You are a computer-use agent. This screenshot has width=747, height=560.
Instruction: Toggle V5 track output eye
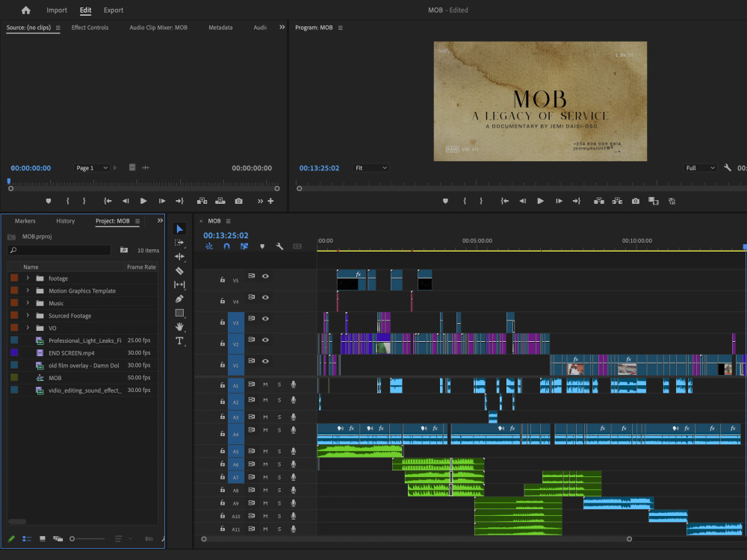click(x=265, y=276)
